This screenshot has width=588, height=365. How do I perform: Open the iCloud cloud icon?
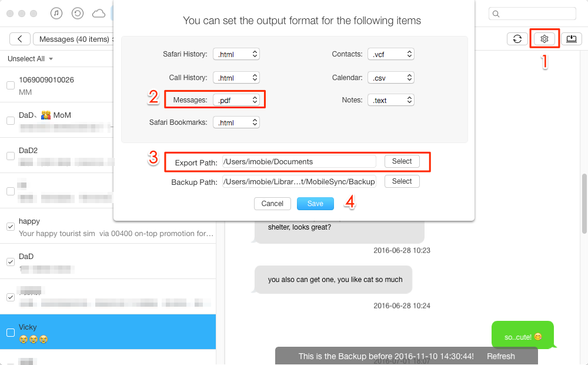pos(99,14)
